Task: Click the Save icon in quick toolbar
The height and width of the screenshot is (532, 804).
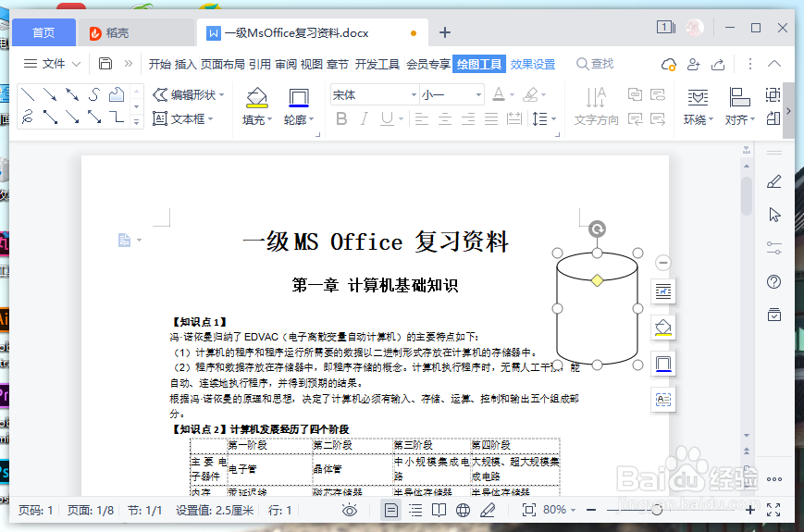Action: pos(105,64)
